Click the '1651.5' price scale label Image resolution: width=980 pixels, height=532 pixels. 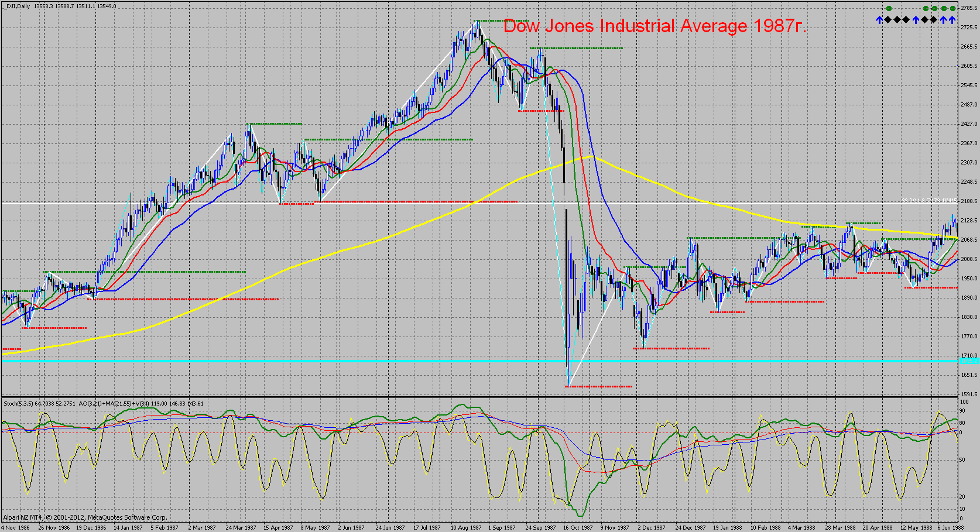969,375
